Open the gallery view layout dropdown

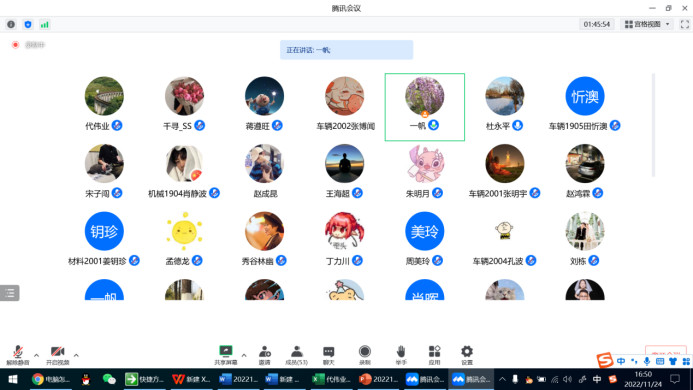(647, 24)
